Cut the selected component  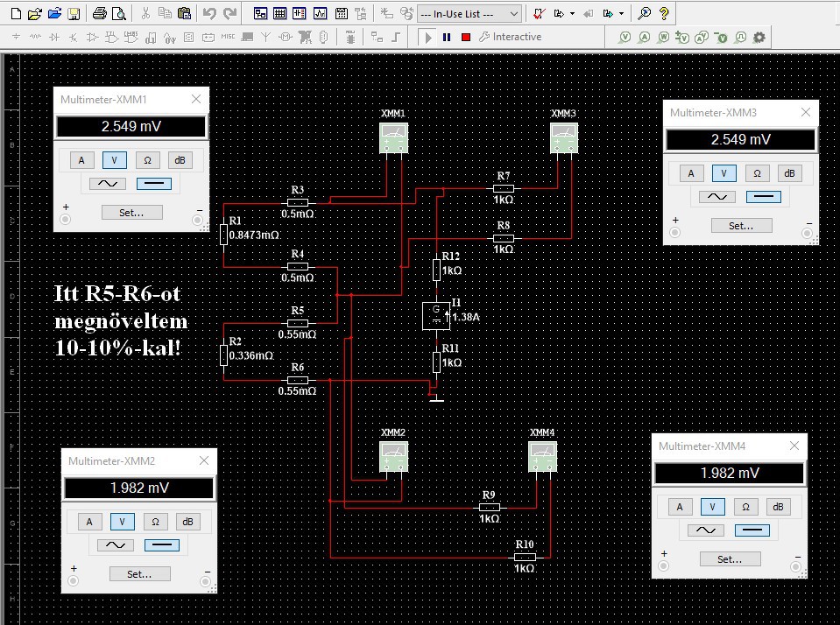(145, 14)
